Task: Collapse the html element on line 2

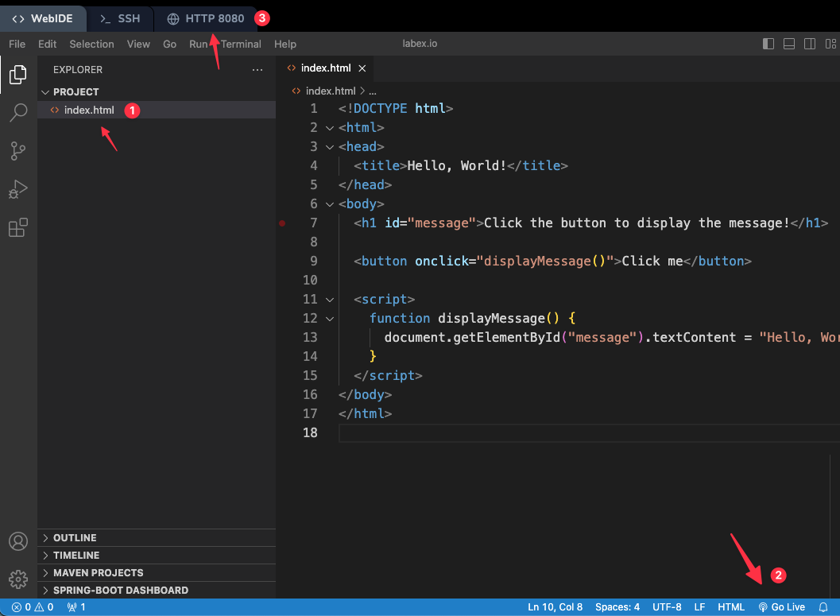Action: pos(329,127)
